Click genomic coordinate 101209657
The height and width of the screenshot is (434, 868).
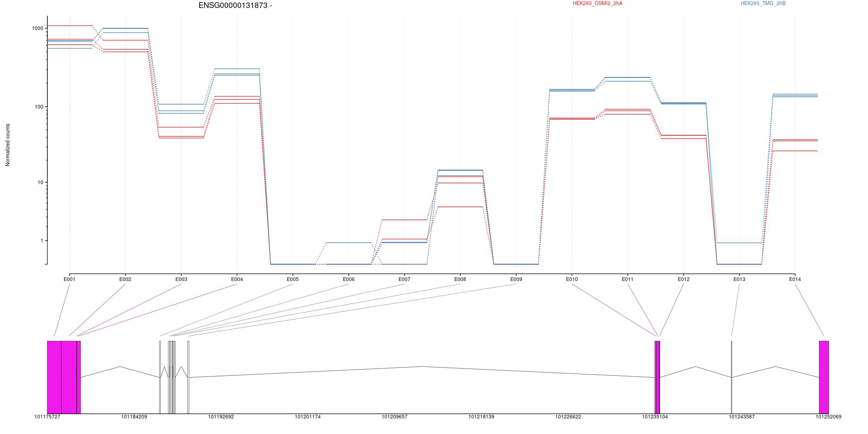(395, 417)
